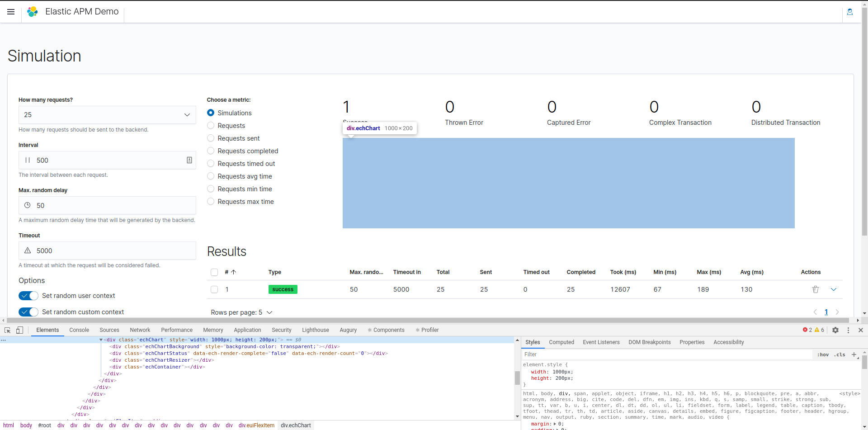The width and height of the screenshot is (868, 430).
Task: Enable the Requests timed out metric
Action: tap(211, 163)
